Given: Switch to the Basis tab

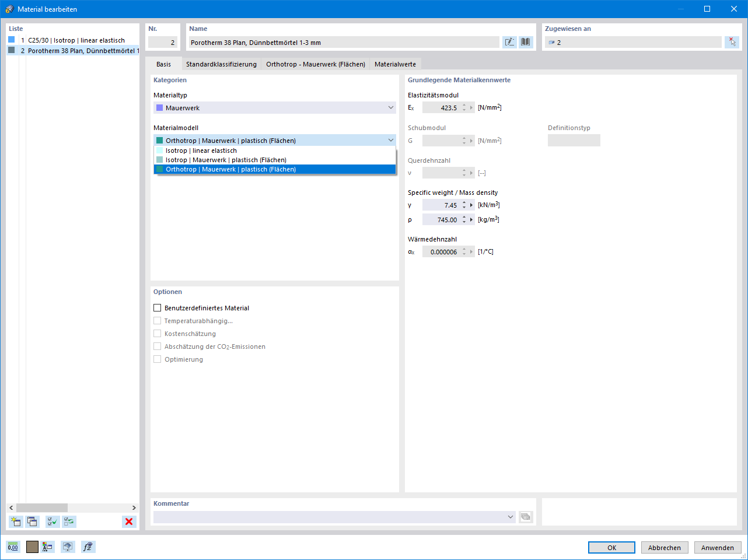Looking at the screenshot, I should point(164,64).
